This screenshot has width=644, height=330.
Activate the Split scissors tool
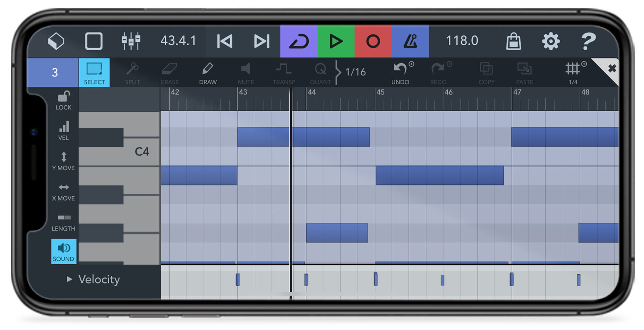click(x=132, y=73)
